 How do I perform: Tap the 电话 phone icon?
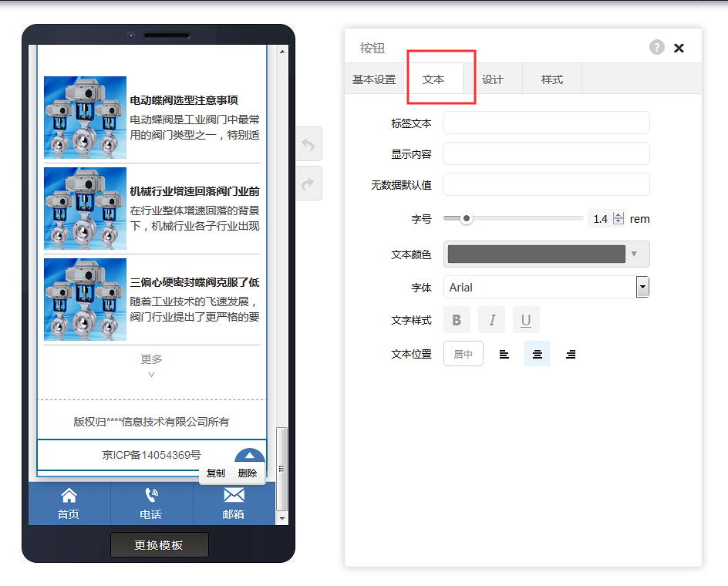point(151,495)
